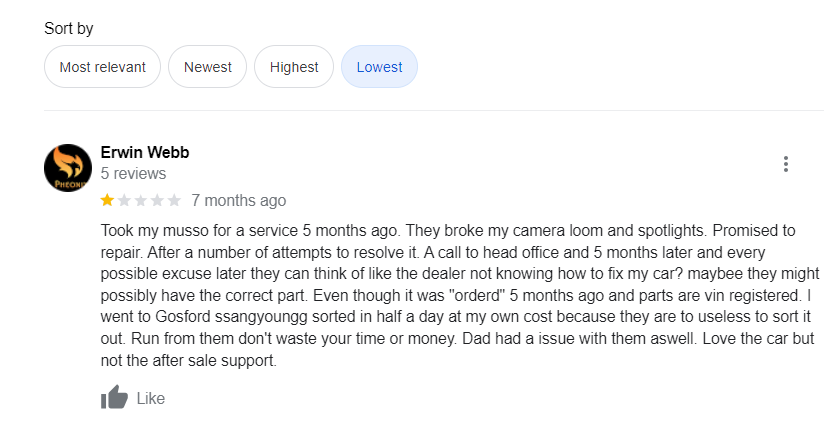Choose the Lowest sort option

[379, 67]
